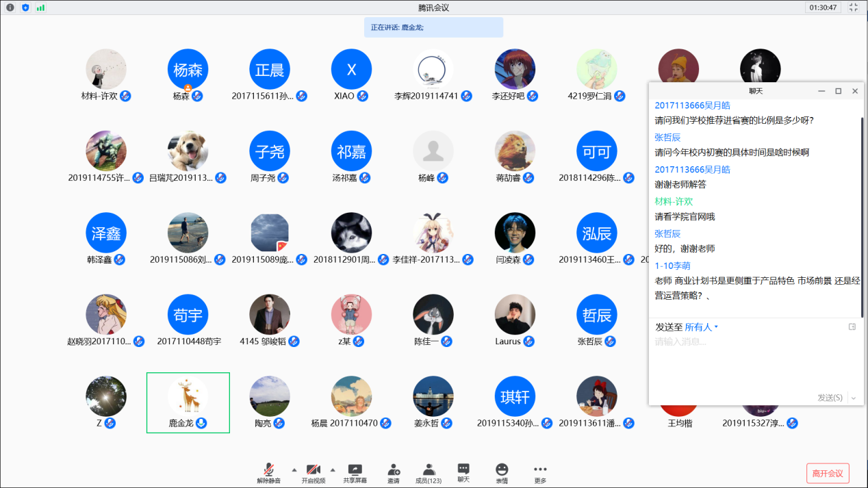
Task: Click the green network signal bars icon
Action: (x=40, y=8)
